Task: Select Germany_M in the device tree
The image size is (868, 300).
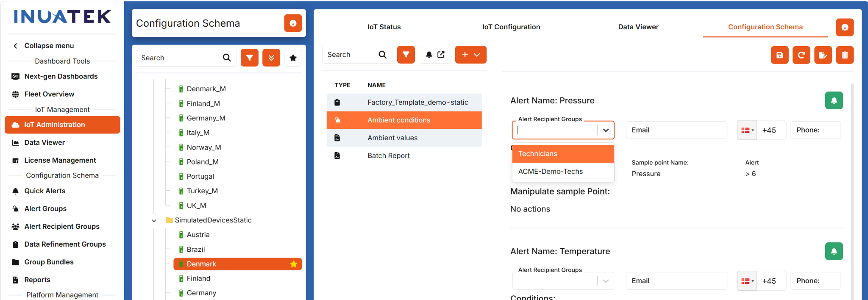Action: tap(206, 118)
